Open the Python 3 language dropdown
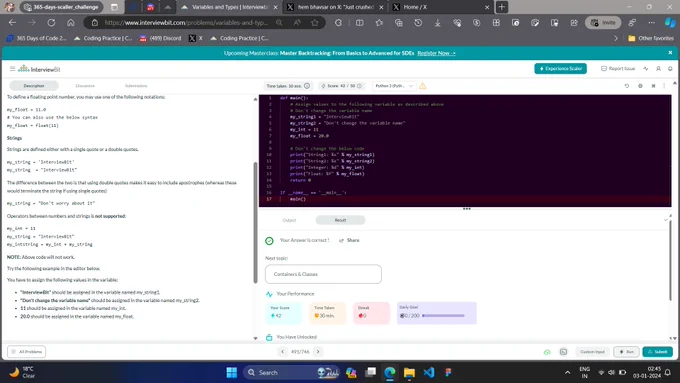Viewport: 680px width, 383px height. (x=394, y=86)
